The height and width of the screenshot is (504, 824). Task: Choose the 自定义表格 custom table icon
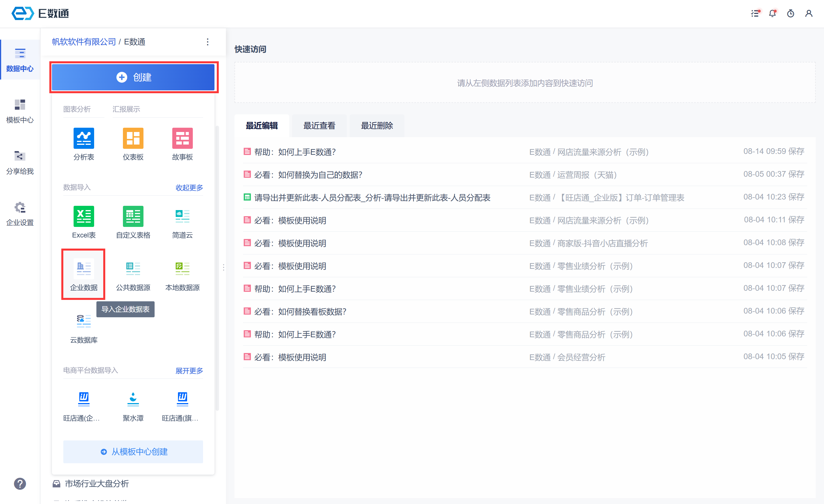point(133,216)
